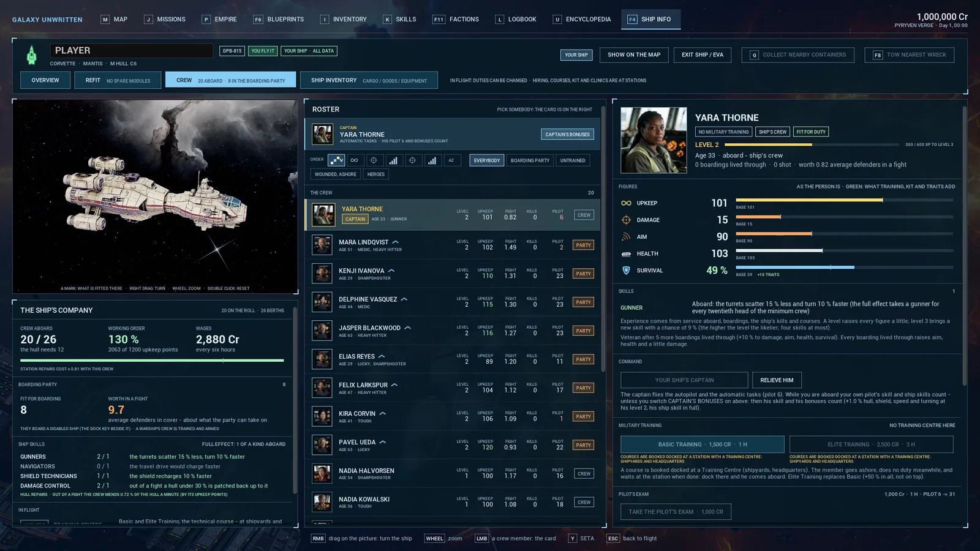This screenshot has height=551, width=980.
Task: Click the Upkeep figure bar
Action: (845, 200)
